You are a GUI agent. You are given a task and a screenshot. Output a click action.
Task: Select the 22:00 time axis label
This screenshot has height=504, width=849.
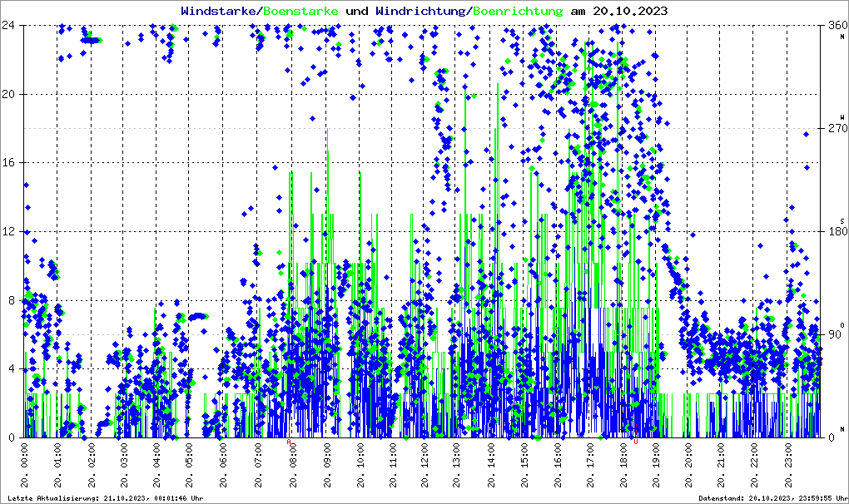click(x=754, y=466)
